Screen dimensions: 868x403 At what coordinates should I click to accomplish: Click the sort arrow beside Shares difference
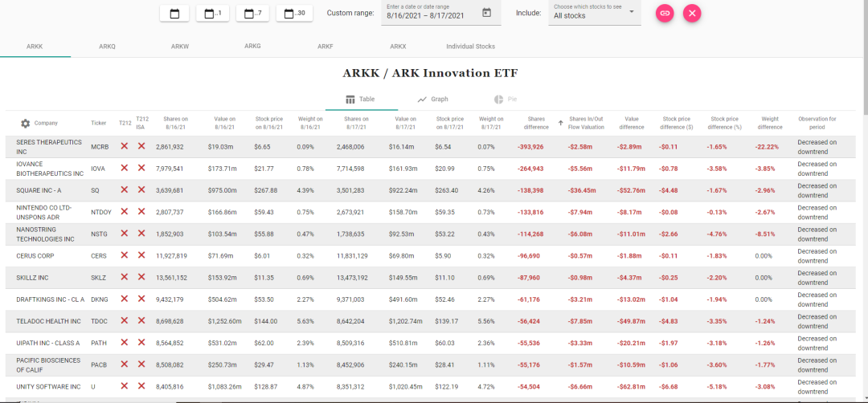560,124
